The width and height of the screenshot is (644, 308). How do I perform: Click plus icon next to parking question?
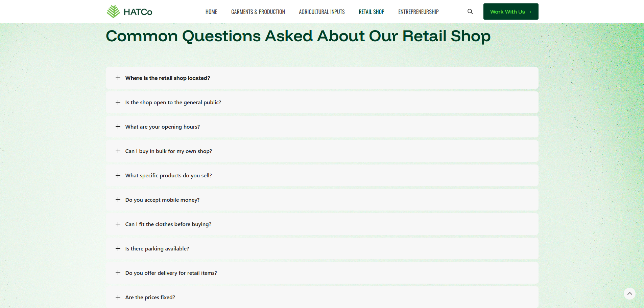[x=118, y=248]
